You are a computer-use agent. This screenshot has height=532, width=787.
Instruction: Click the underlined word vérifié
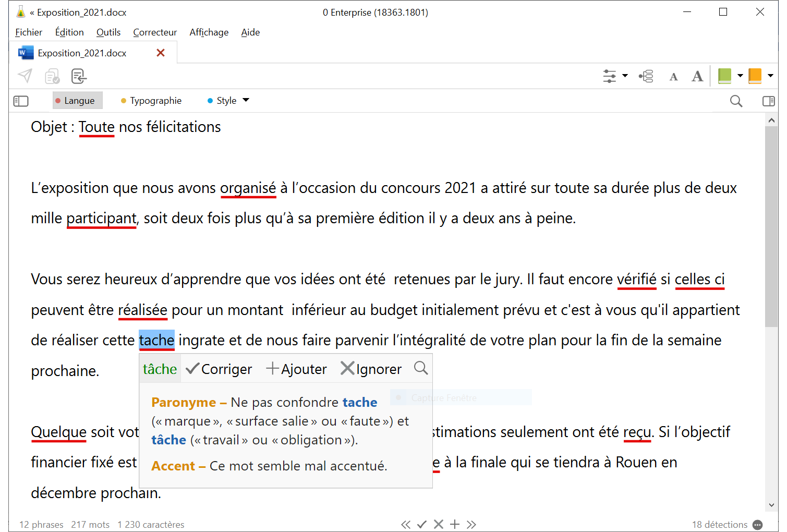[x=637, y=279]
